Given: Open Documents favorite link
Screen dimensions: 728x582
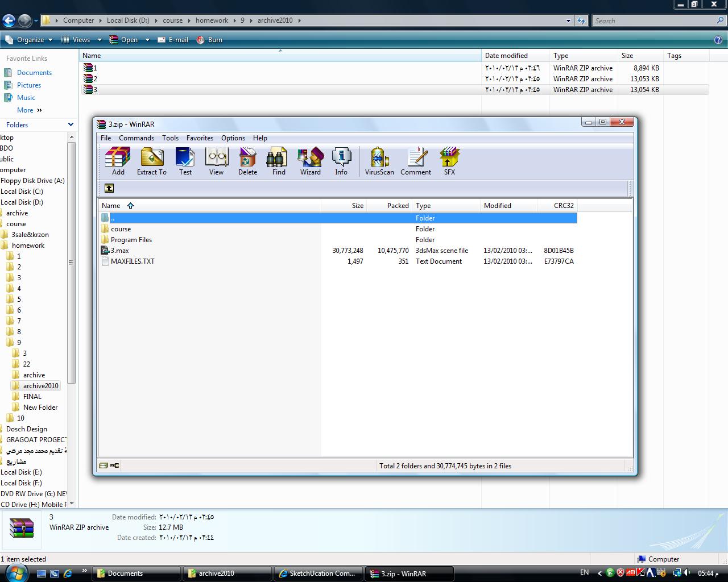Looking at the screenshot, I should coord(34,73).
